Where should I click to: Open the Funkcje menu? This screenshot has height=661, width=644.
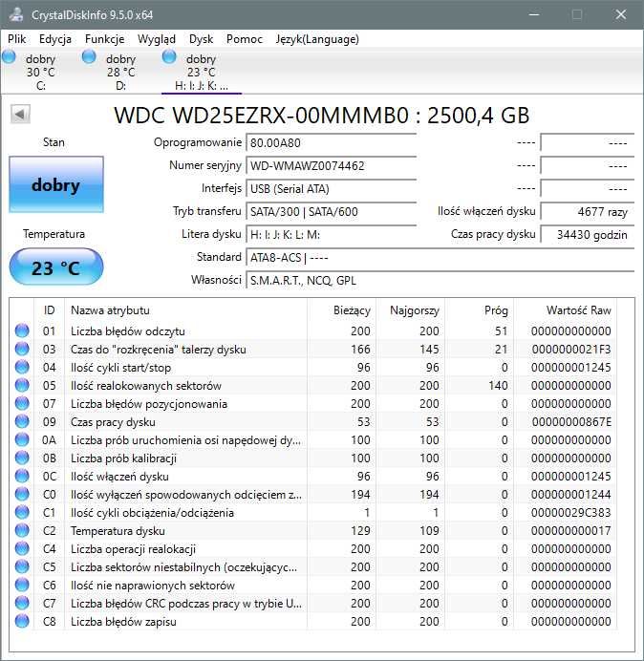(x=104, y=39)
